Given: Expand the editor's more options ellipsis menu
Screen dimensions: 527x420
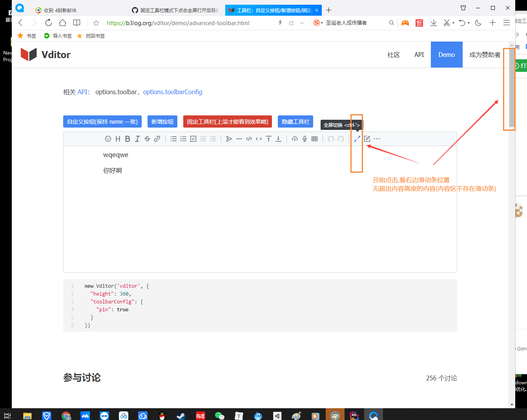Looking at the screenshot, I should 377,139.
